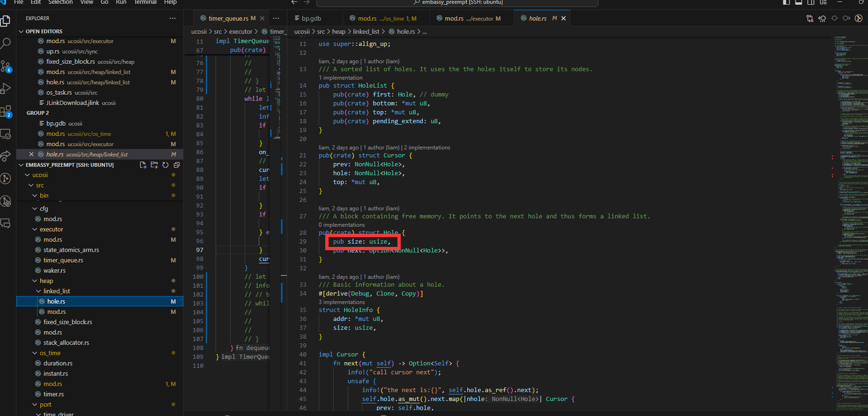
Task: Click the new file icon in explorer header
Action: [143, 165]
